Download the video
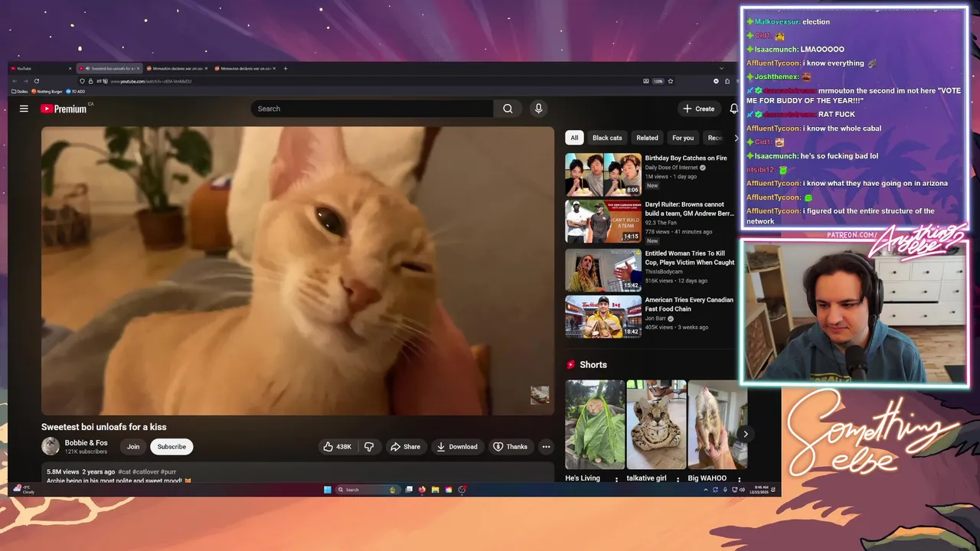Screen dimensions: 980x551 (457, 447)
